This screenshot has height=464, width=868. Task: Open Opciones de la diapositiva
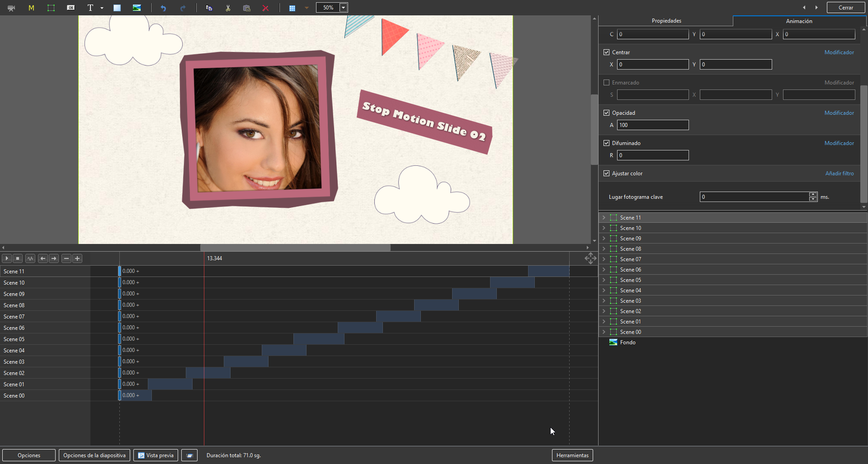tap(94, 455)
